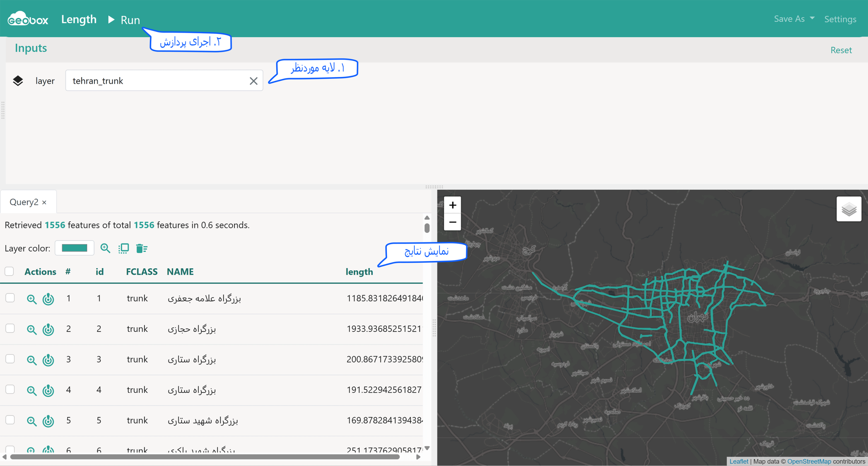This screenshot has height=466, width=868.
Task: Check the checkbox for row 3
Action: click(x=10, y=359)
